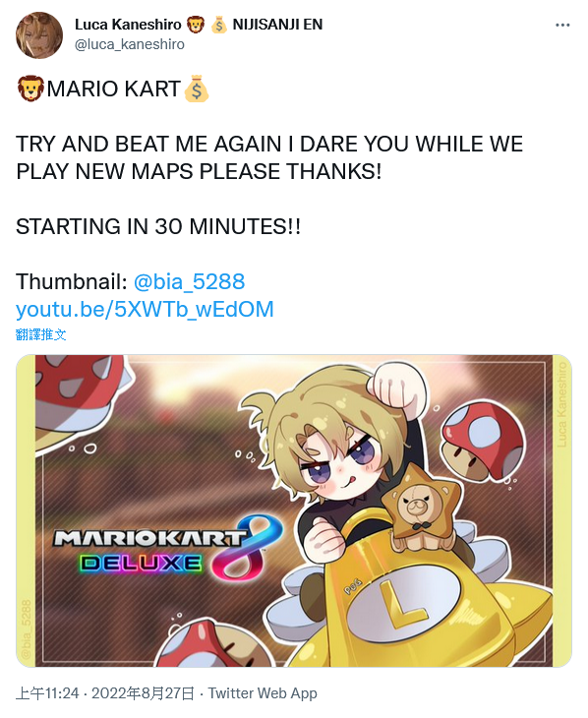Click the 翻譯推文 translate tweet link
The image size is (588, 718).
tap(40, 334)
